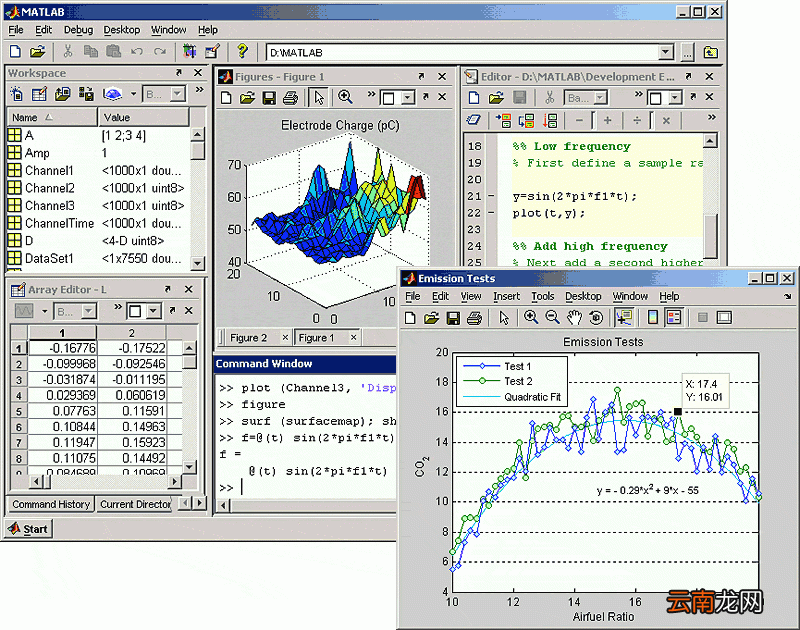Select the Pan hand tool in Emission Tests
800x630 pixels.
574,318
